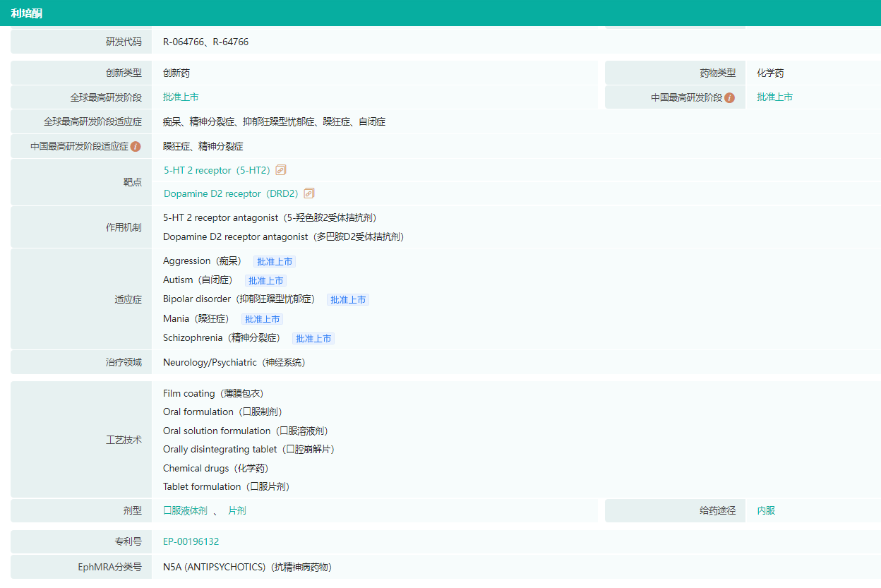The width and height of the screenshot is (881, 588).
Task: Click the 内服 administration route link
Action: (x=766, y=510)
